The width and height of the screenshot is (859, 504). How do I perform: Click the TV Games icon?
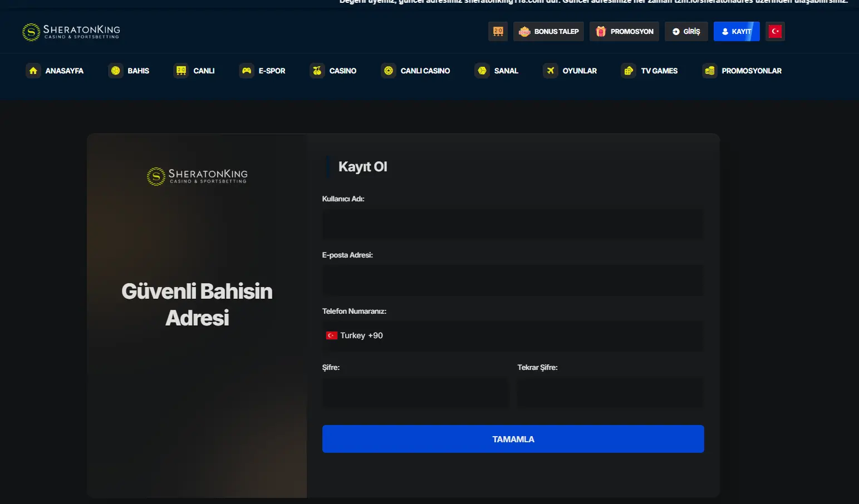[x=629, y=71]
